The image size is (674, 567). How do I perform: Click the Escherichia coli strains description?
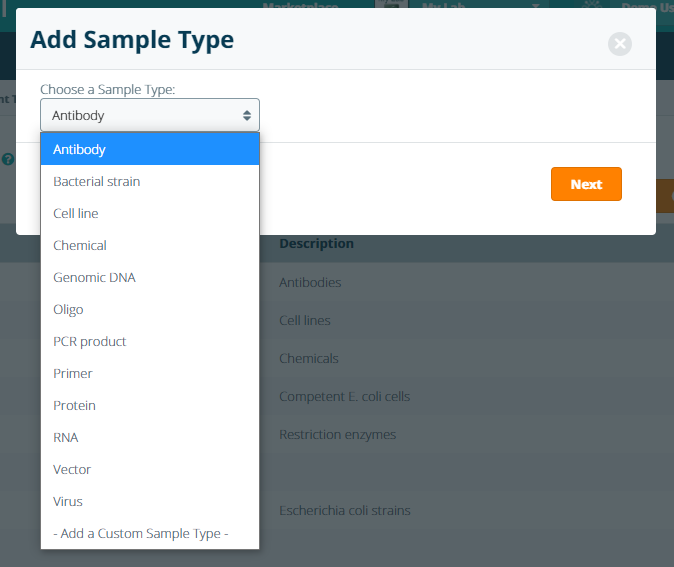tap(344, 511)
